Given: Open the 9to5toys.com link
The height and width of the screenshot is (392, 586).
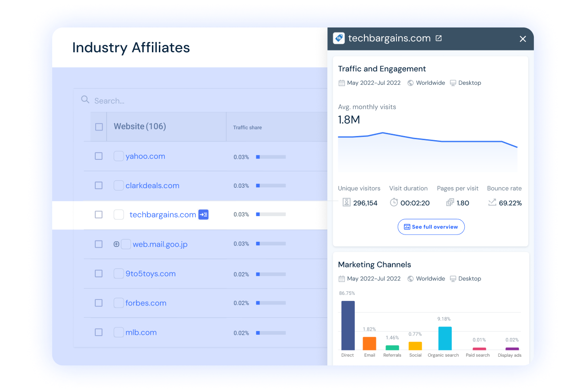Looking at the screenshot, I should (x=151, y=273).
